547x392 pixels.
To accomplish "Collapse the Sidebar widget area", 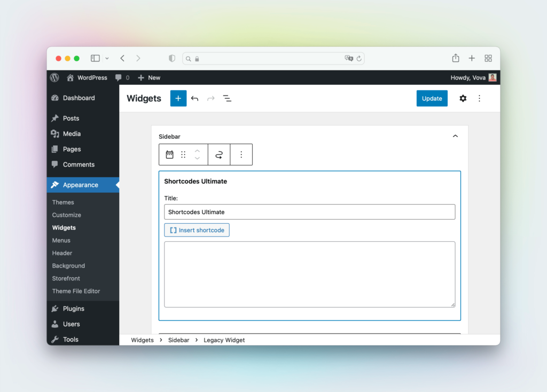I will tap(455, 136).
